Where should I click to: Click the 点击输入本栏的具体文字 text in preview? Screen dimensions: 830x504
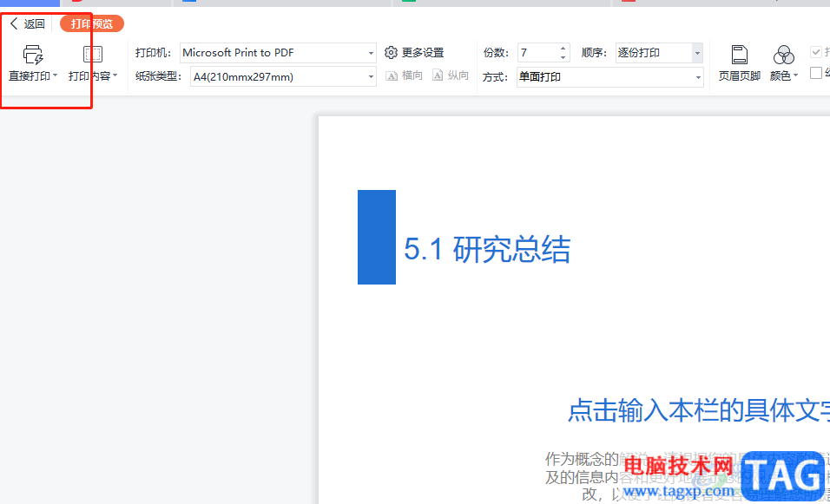[x=699, y=410]
